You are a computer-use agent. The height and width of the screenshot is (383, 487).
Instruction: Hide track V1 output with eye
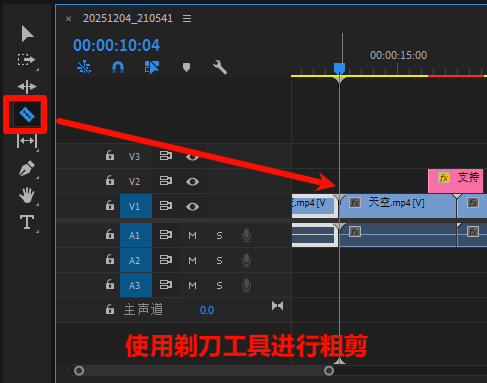pos(192,207)
